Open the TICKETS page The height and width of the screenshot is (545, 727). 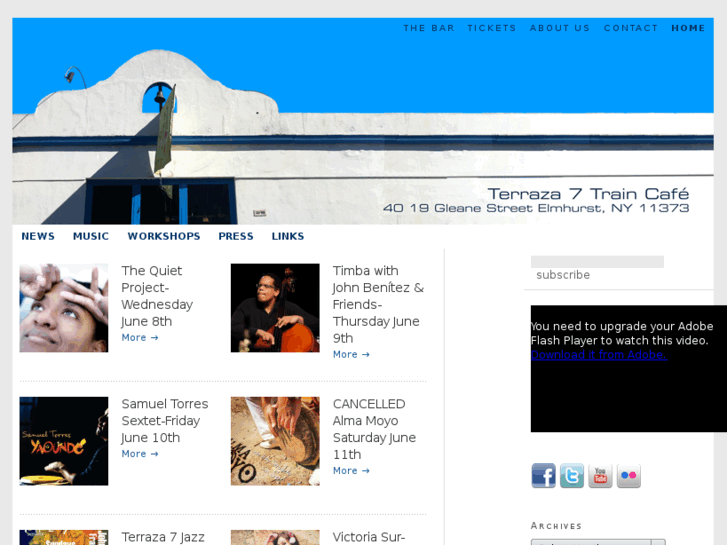(x=491, y=28)
